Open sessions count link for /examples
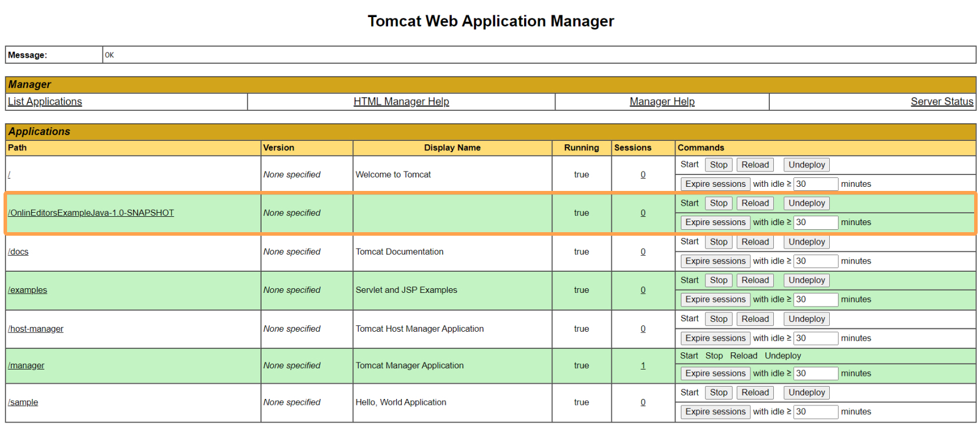Viewport: 980px width, 429px height. (643, 290)
